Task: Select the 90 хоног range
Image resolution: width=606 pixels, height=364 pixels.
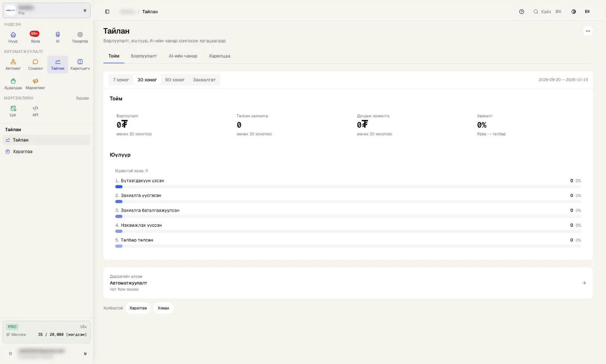Action: (x=175, y=80)
